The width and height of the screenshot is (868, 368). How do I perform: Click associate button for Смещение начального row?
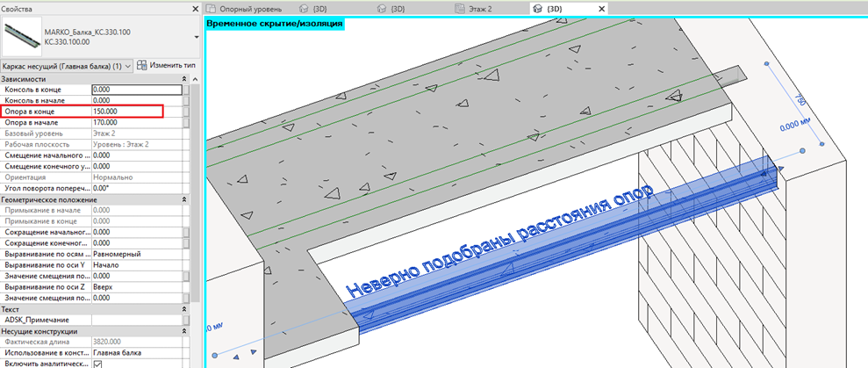click(x=187, y=155)
